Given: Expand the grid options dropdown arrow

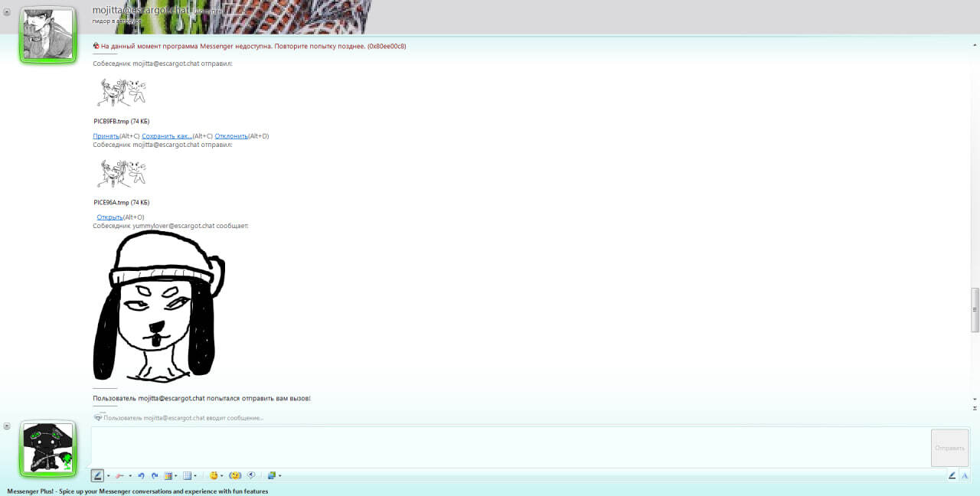Looking at the screenshot, I should [x=195, y=475].
